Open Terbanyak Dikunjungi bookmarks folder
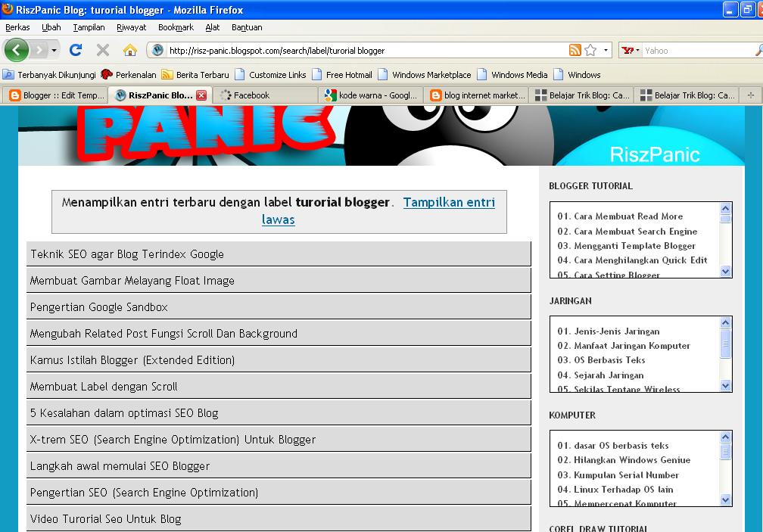The height and width of the screenshot is (532, 763). tap(49, 75)
